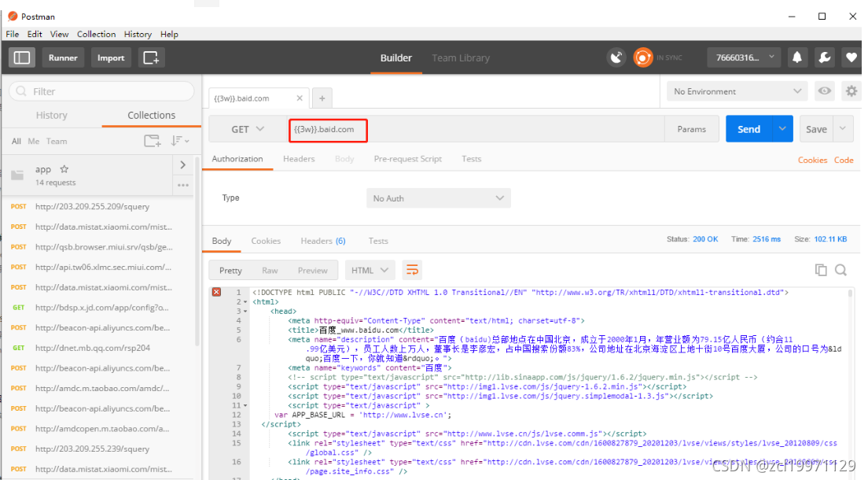
Task: Open Cookies link near Code
Action: tap(812, 160)
